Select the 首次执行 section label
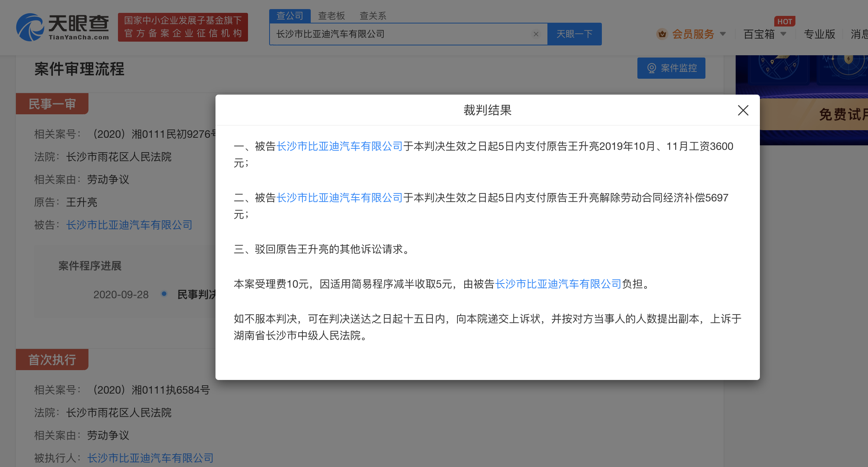This screenshot has height=467, width=868. [x=52, y=360]
